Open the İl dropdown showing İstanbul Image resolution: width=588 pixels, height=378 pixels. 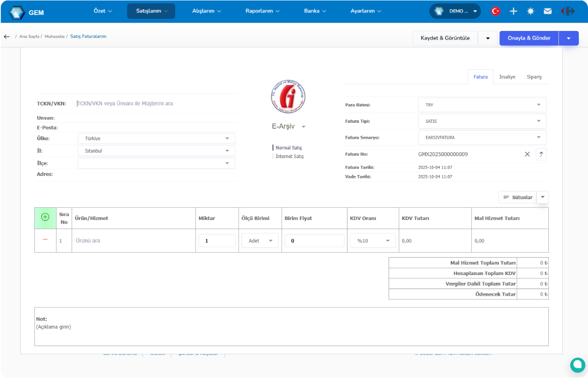tap(156, 151)
